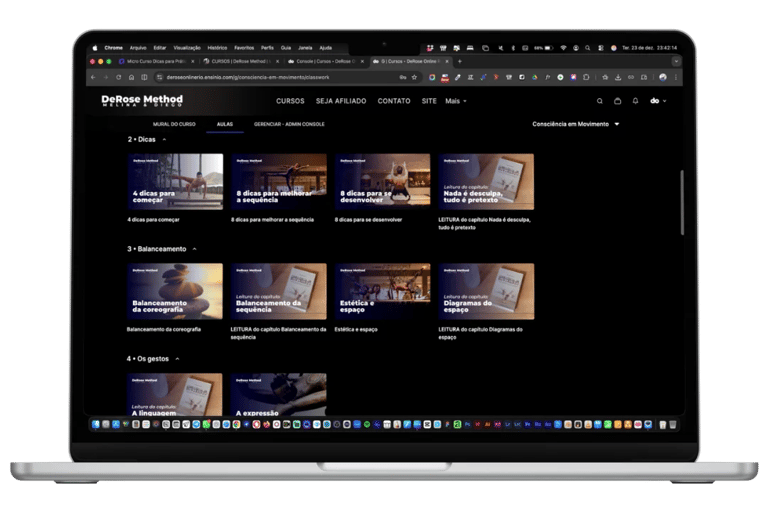Image resolution: width=768 pixels, height=512 pixels.
Task: Open the Janela menu
Action: tap(305, 48)
